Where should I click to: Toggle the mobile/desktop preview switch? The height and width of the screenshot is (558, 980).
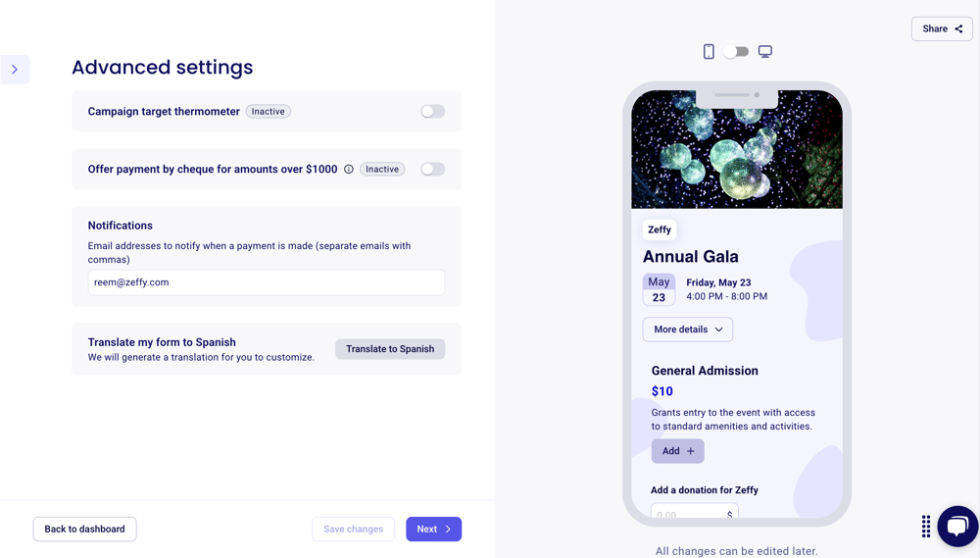point(736,52)
